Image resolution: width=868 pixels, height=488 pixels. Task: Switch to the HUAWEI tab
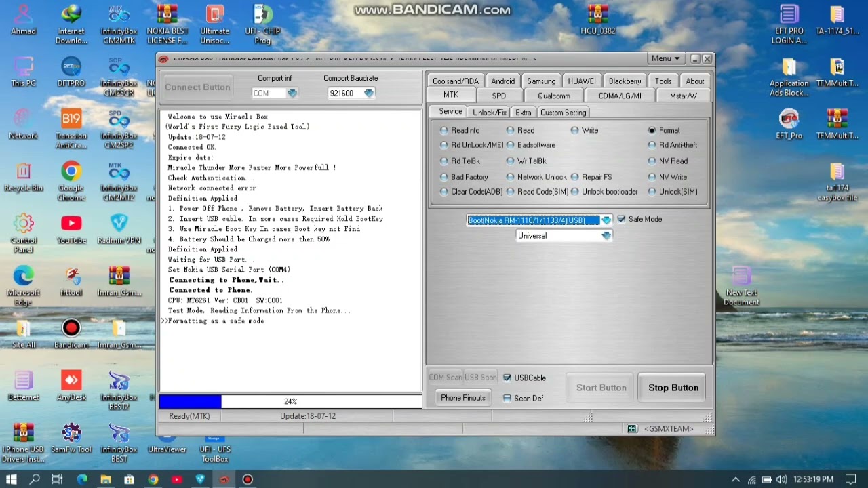point(582,81)
